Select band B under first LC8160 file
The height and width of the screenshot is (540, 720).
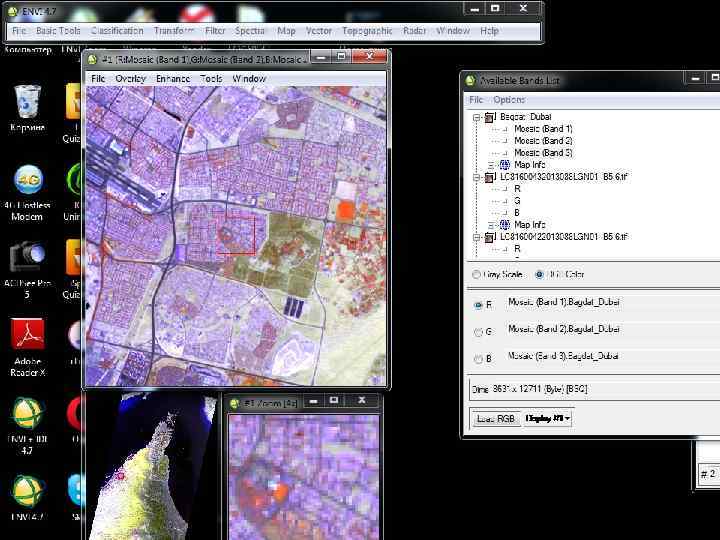click(x=517, y=213)
